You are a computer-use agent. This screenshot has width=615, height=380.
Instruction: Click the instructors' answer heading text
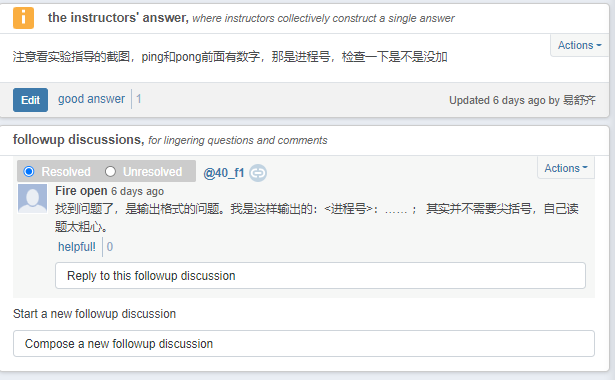(x=118, y=18)
